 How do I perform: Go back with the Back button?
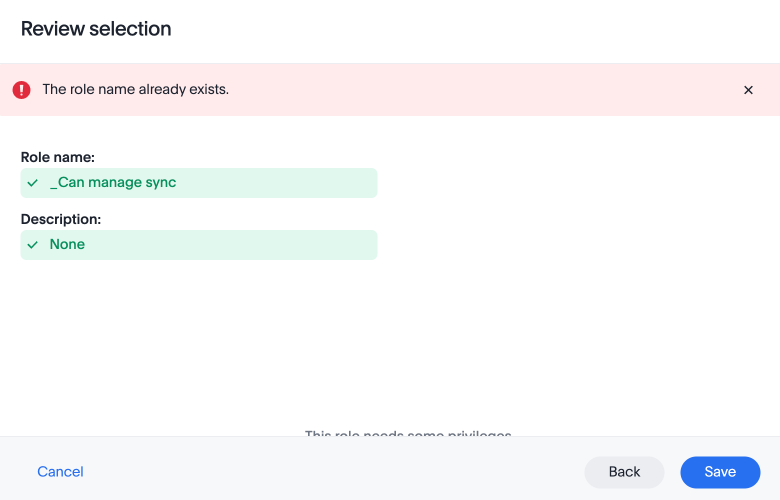[624, 472]
